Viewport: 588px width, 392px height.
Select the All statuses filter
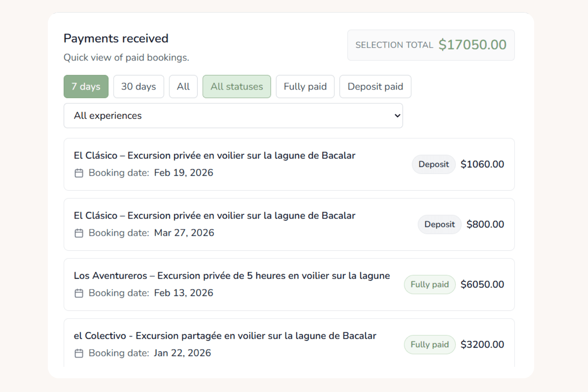(x=237, y=87)
